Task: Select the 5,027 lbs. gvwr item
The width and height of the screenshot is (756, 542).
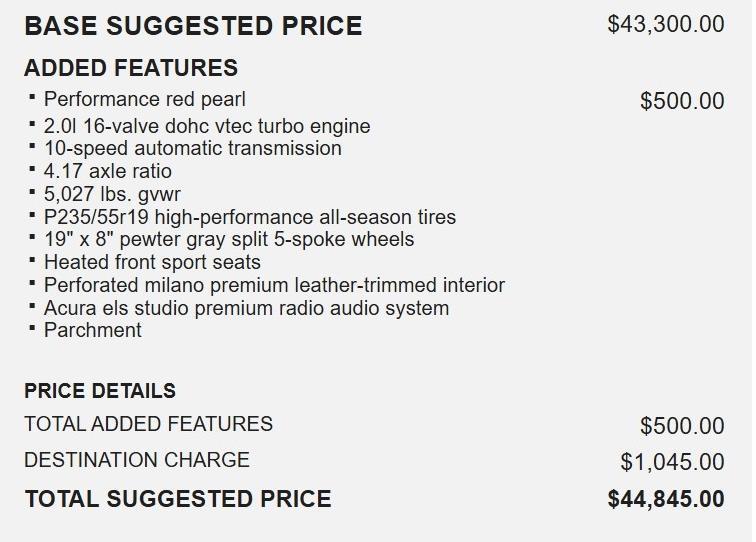Action: (x=112, y=194)
